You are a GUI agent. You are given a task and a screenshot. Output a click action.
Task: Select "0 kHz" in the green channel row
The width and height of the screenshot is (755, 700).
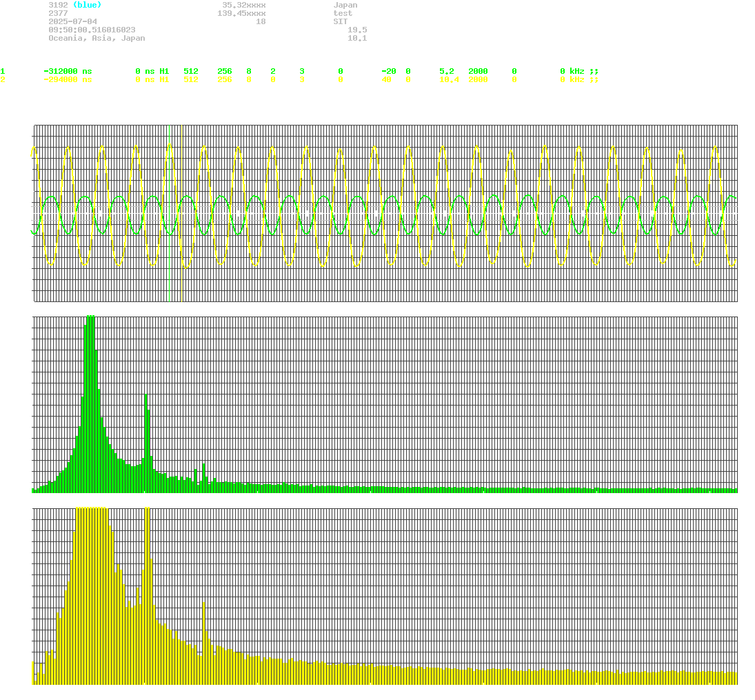point(572,71)
